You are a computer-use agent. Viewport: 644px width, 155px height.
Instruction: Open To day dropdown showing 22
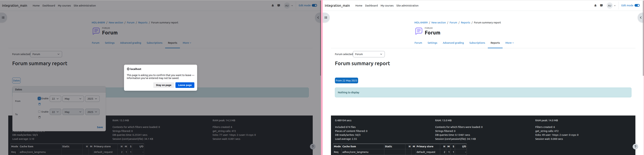[56, 112]
